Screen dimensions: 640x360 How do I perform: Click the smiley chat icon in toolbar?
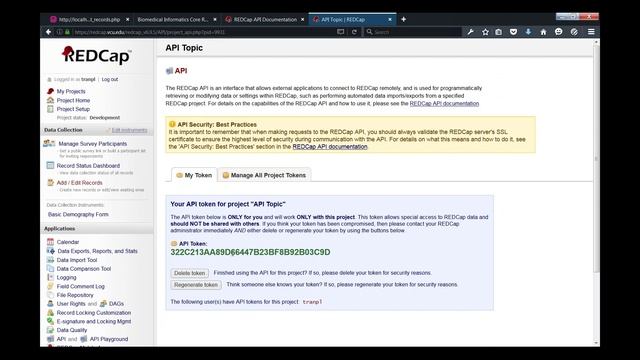[x=558, y=32]
